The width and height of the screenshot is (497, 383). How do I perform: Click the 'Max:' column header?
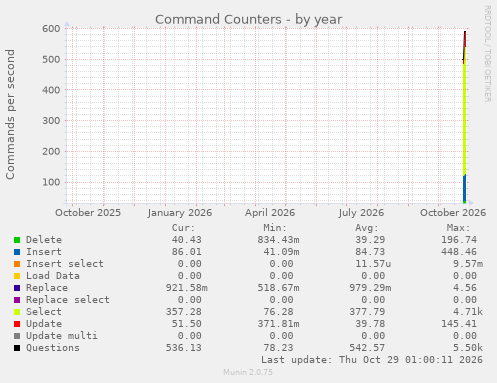458,228
